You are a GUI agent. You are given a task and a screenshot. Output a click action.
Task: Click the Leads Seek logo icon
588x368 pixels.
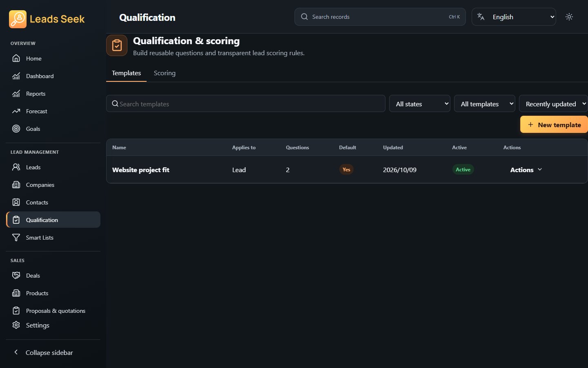tap(18, 19)
